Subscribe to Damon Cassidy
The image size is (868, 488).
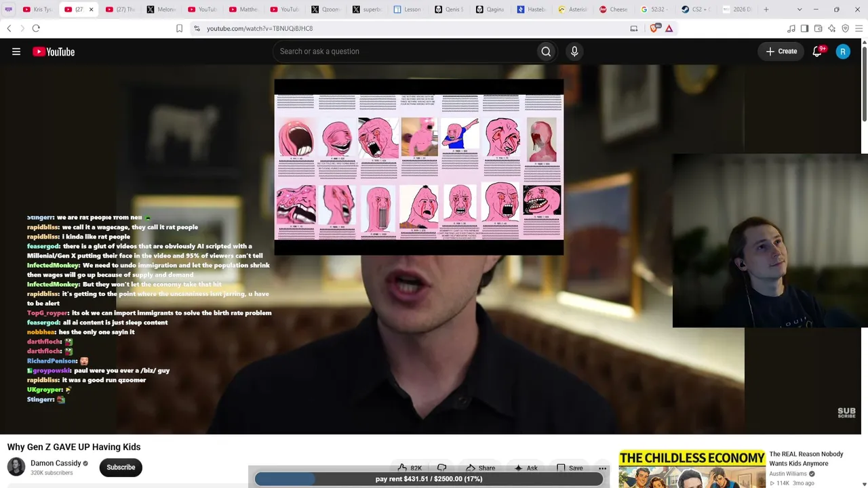[121, 467]
